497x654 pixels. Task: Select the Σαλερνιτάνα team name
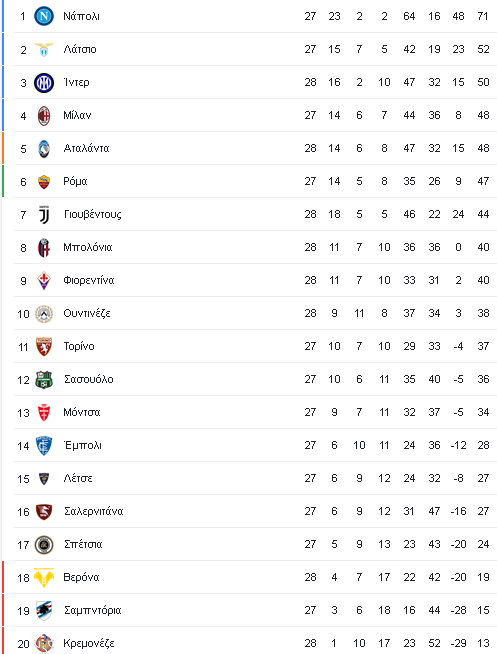tap(93, 511)
